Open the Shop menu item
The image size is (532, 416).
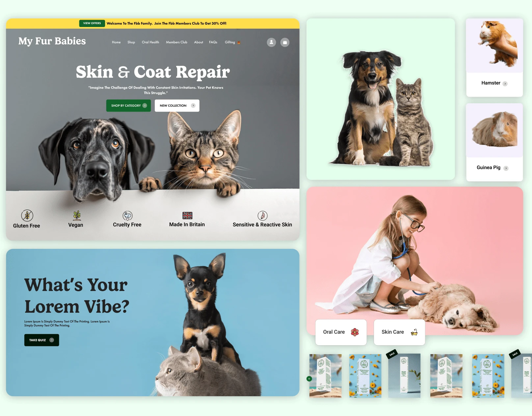131,42
